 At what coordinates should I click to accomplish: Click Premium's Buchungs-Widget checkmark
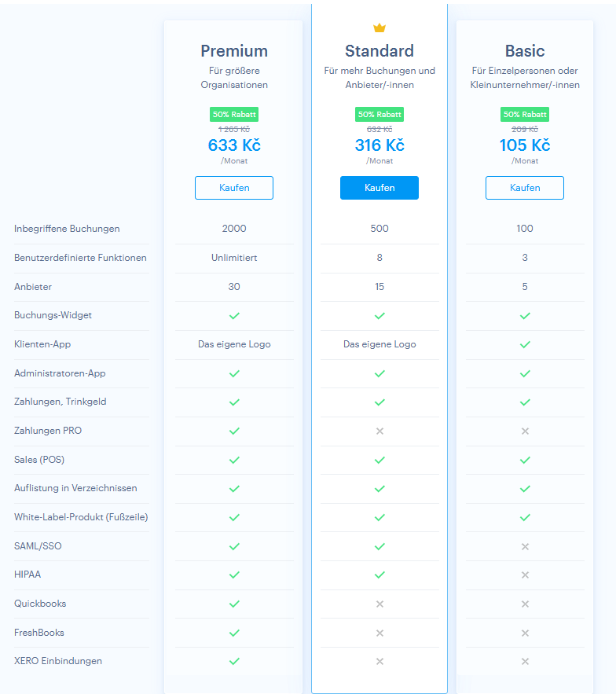tap(234, 315)
